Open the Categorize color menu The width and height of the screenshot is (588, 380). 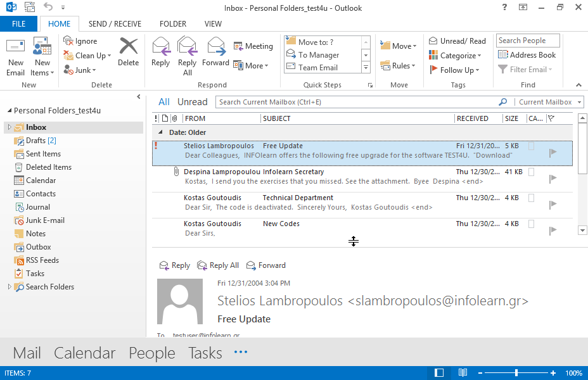point(455,56)
